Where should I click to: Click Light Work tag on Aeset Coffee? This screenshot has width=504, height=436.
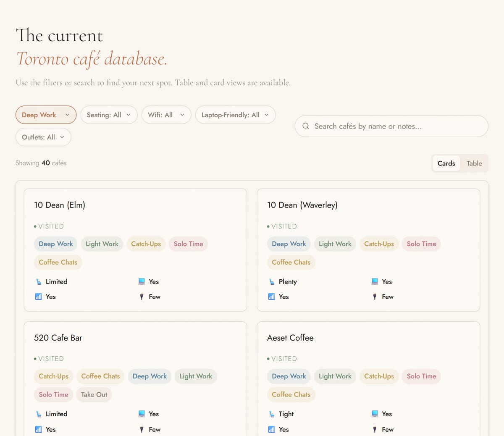(x=335, y=376)
